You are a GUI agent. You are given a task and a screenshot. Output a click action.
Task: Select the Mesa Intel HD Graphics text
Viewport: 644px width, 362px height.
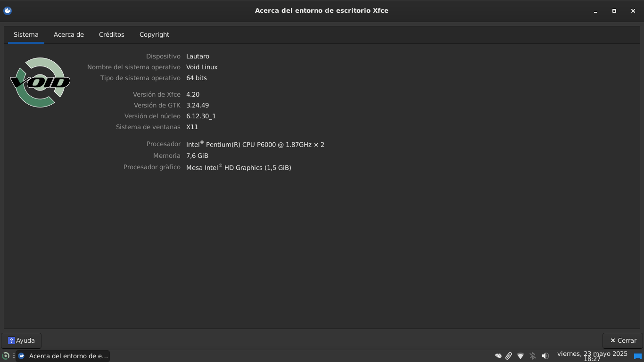click(x=239, y=167)
